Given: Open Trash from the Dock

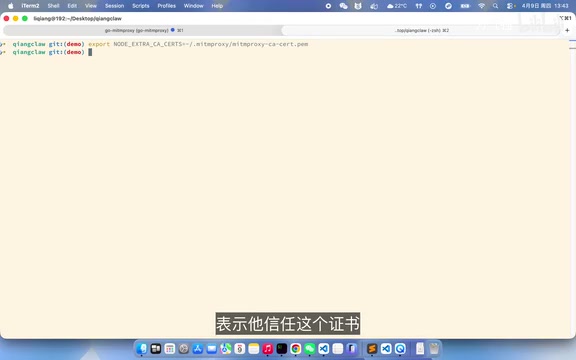Looking at the screenshot, I should pyautogui.click(x=434, y=348).
